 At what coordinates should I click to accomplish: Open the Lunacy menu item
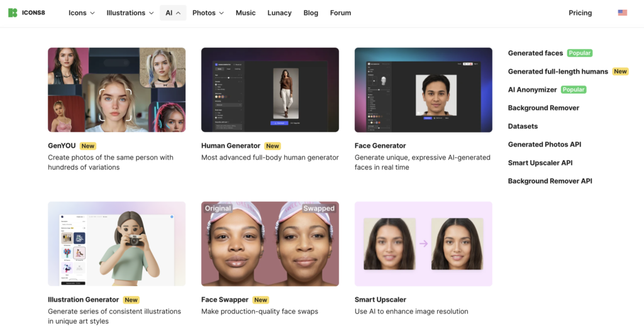click(x=279, y=13)
